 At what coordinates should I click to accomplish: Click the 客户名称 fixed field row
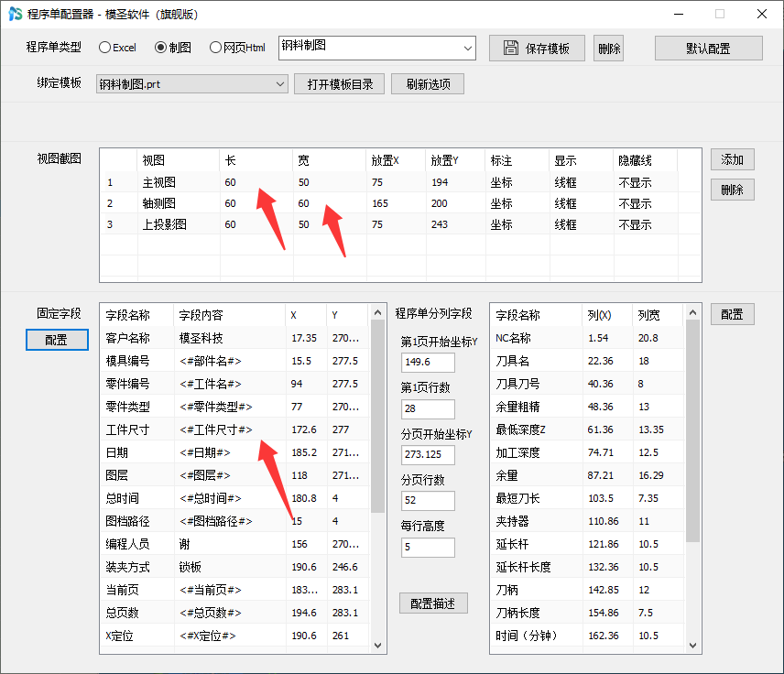[235, 338]
